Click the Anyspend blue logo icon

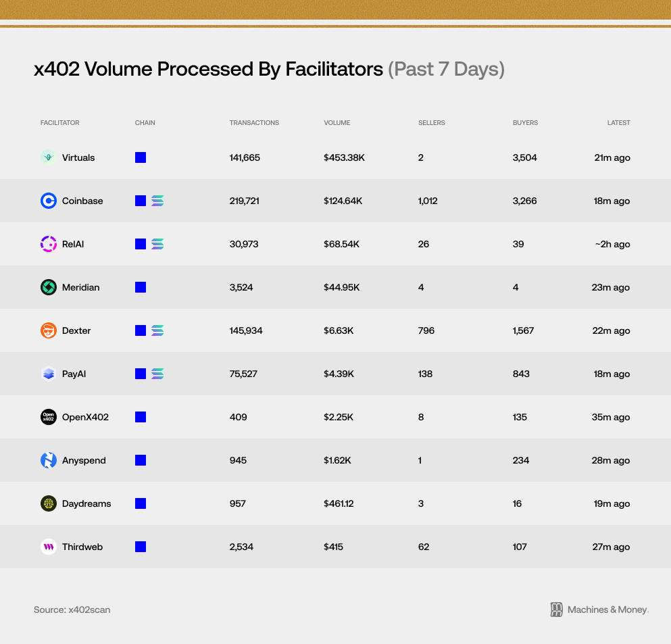point(49,460)
